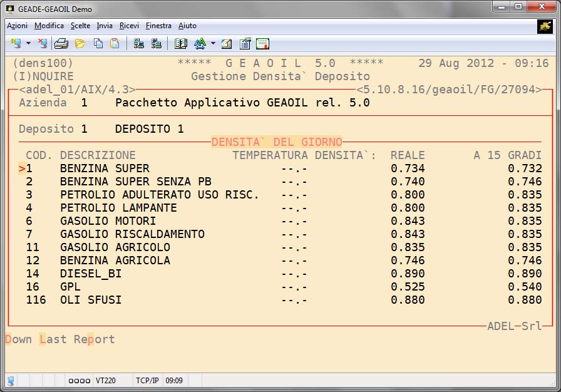This screenshot has height=392, width=561.
Task: Click the new connection toolbar icon
Action: point(16,44)
